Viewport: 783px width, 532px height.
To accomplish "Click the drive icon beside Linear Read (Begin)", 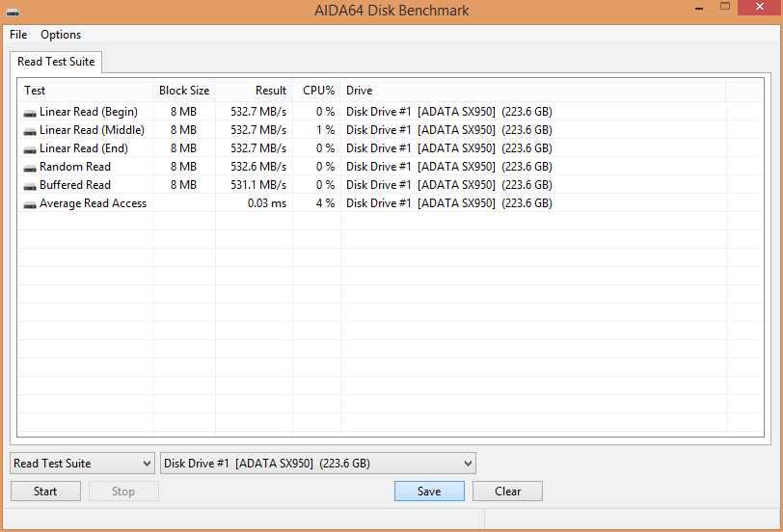I will coord(30,114).
